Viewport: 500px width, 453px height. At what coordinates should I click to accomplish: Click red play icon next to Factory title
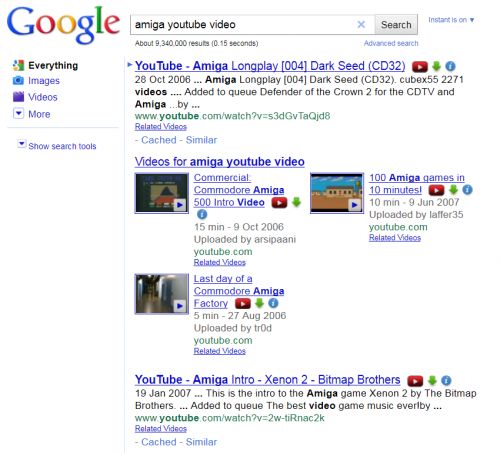pyautogui.click(x=243, y=303)
